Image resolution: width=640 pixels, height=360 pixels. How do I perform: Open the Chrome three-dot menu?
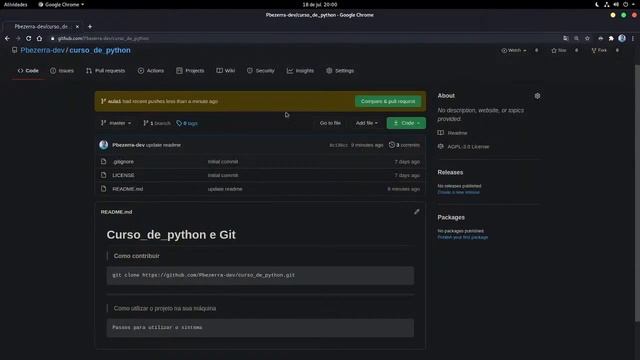click(633, 38)
